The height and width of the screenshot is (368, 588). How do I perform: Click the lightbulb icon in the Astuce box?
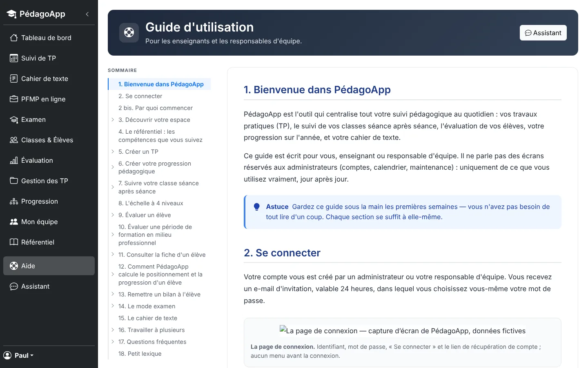(x=256, y=207)
